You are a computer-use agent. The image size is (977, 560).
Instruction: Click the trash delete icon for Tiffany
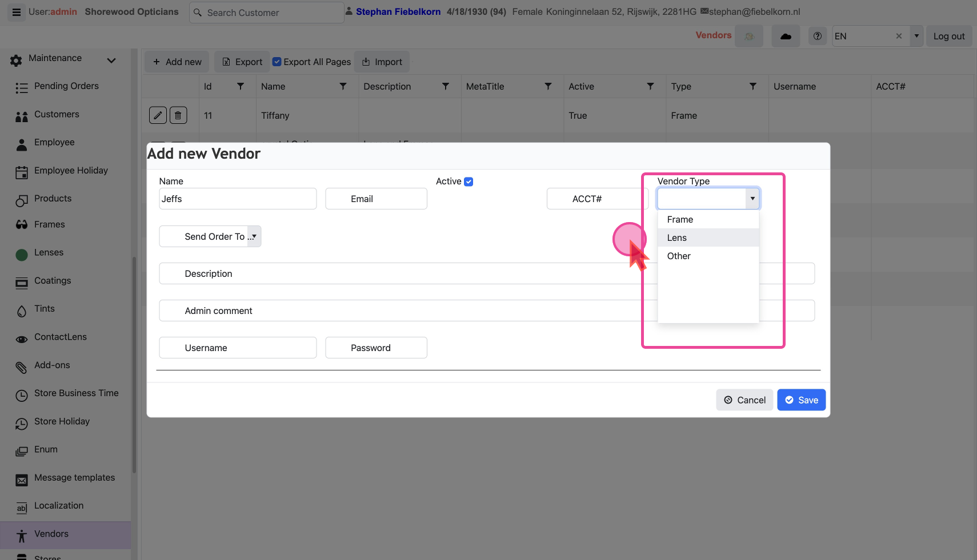[x=178, y=115]
